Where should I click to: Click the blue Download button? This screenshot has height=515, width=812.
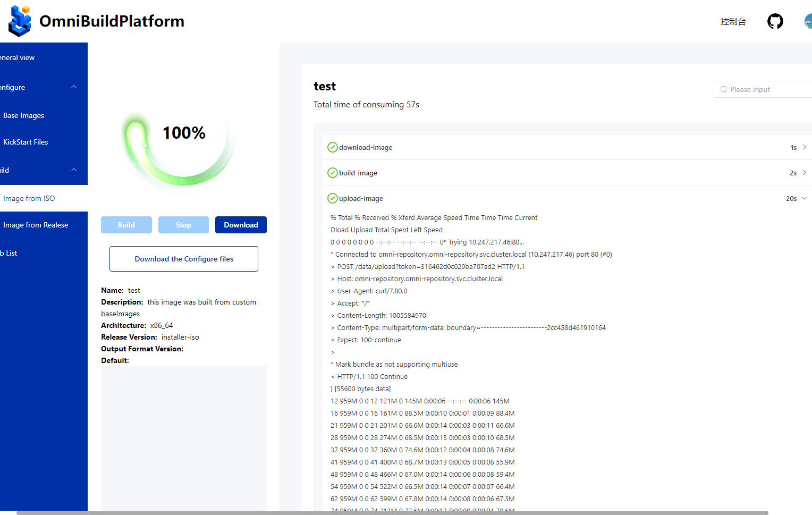(x=241, y=225)
